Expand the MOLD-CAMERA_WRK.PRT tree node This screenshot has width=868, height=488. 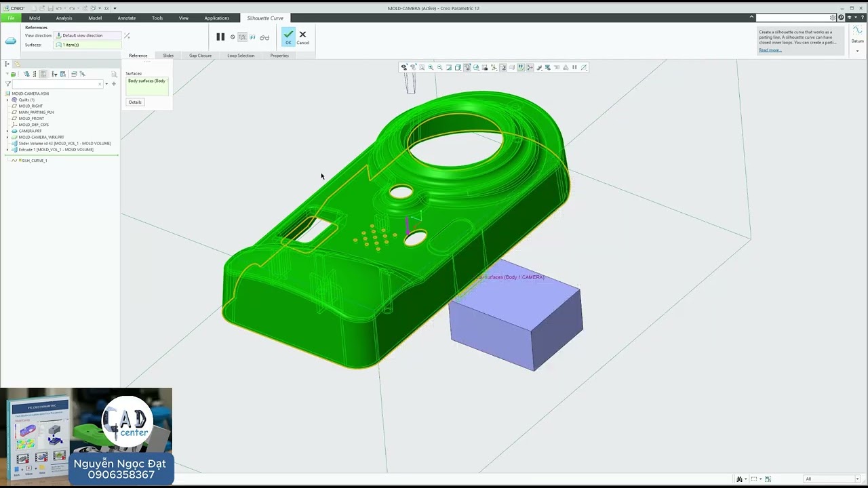[x=7, y=137]
